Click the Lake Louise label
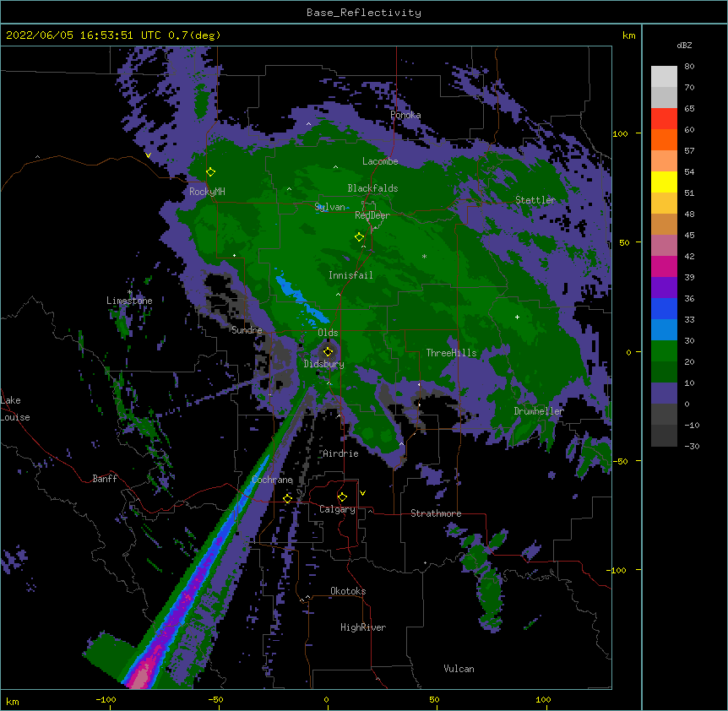The width and height of the screenshot is (728, 711). pyautogui.click(x=15, y=409)
